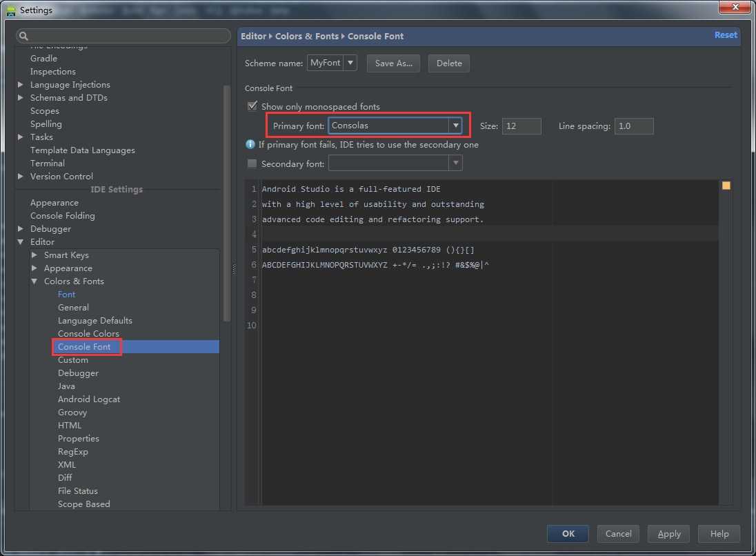Select Scope Based item
The width and height of the screenshot is (756, 556).
[x=84, y=504]
